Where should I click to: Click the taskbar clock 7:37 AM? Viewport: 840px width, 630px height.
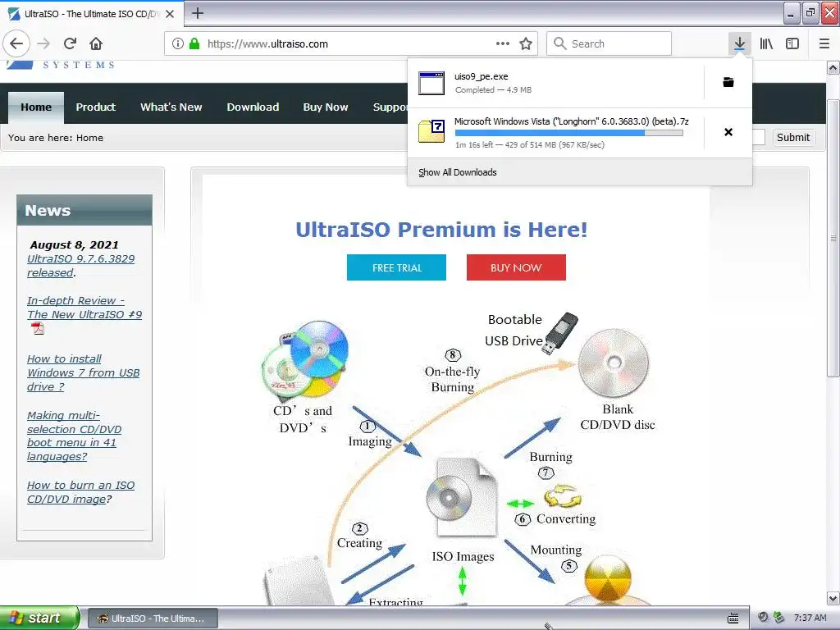810,618
